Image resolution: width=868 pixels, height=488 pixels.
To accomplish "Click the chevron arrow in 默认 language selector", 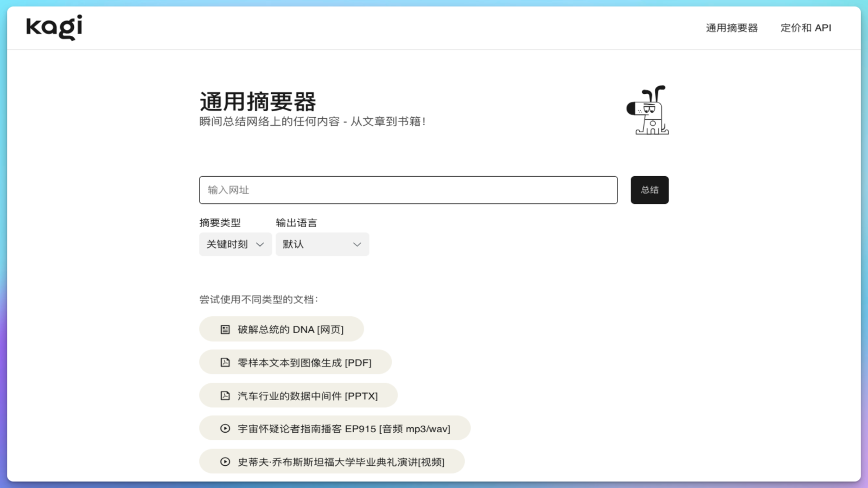I will pos(357,245).
